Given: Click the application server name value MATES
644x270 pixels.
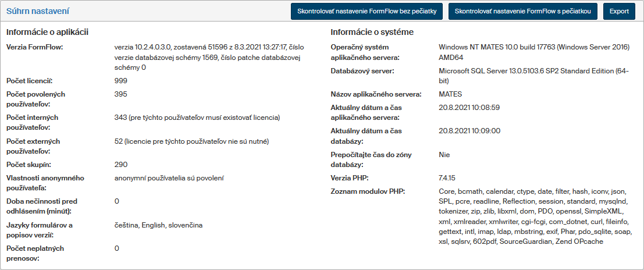Looking at the screenshot, I should (x=450, y=94).
